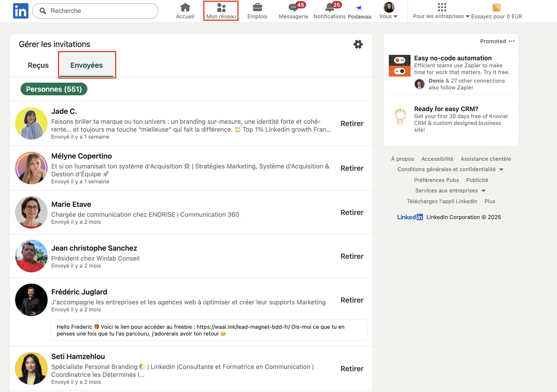Click the LinkedIn footer logo

410,217
